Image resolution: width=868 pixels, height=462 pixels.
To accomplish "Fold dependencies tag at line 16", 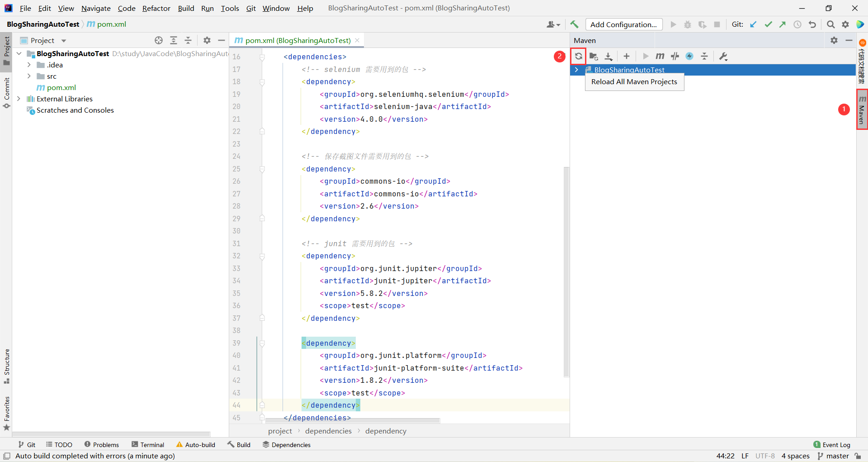I will tap(262, 57).
